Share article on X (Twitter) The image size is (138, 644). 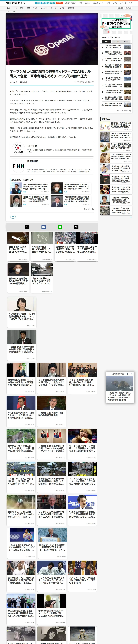pyautogui.click(x=27, y=227)
